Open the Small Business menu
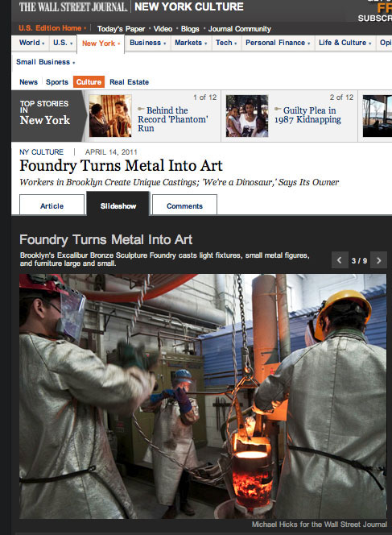This screenshot has height=535, width=392. (x=45, y=62)
